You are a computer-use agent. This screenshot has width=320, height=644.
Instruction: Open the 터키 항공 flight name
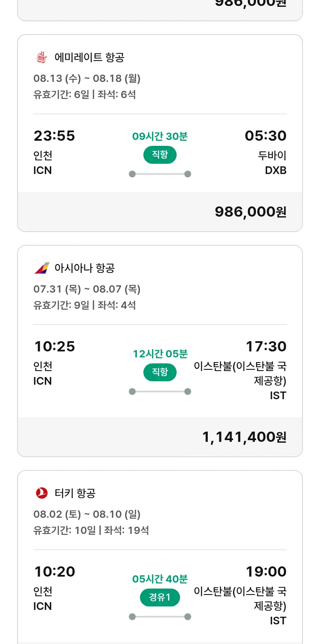point(75,493)
